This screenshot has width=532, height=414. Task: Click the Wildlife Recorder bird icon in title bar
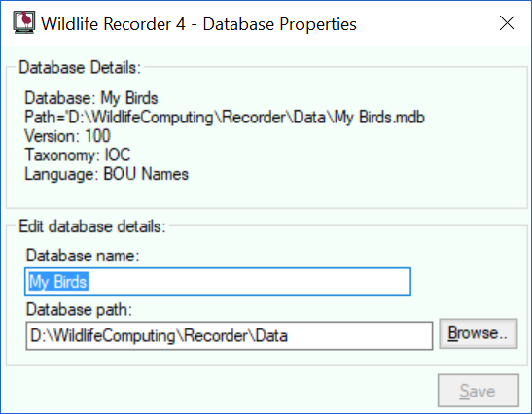coord(23,22)
